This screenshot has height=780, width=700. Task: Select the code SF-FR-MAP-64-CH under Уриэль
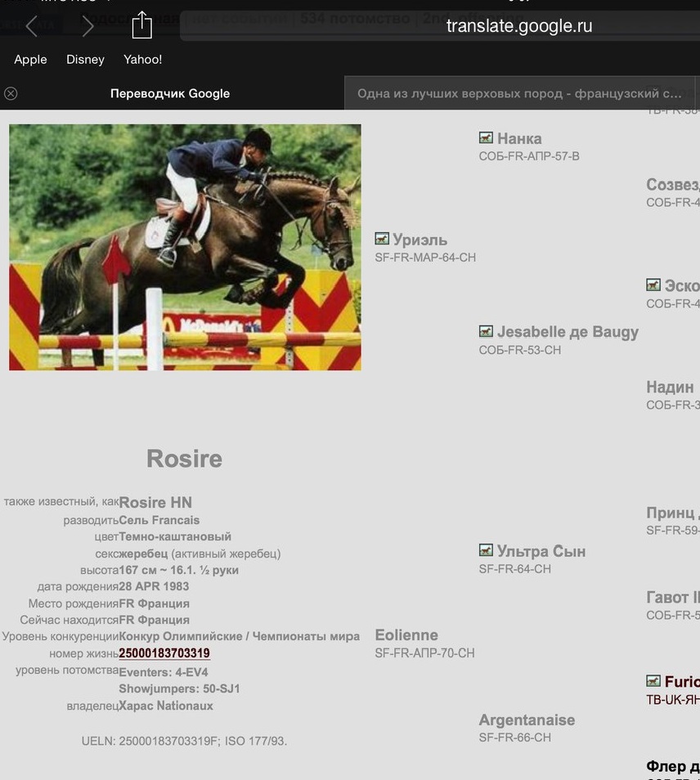click(425, 258)
